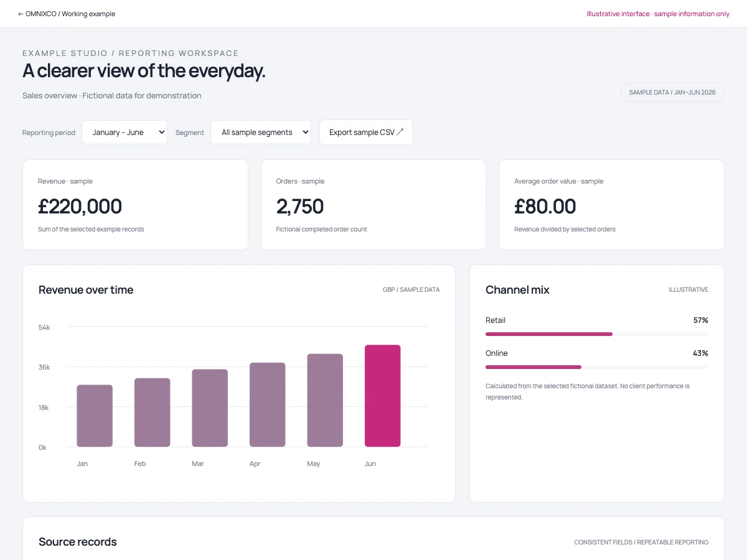Click the 54k axis label
Screen dimensions: 747x560
(44, 327)
